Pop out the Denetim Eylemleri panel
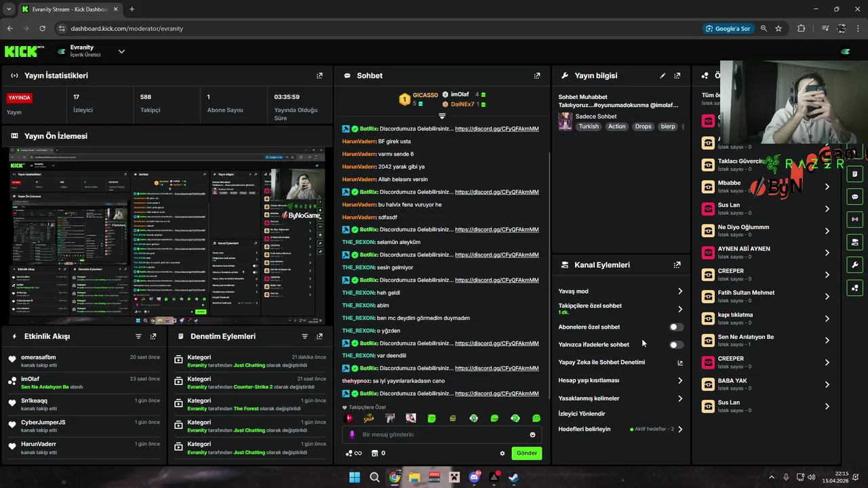Image resolution: width=868 pixels, height=488 pixels. [319, 336]
